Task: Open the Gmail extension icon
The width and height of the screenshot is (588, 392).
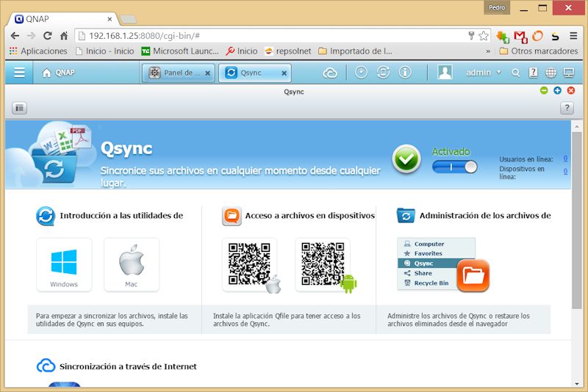Action: [520, 37]
